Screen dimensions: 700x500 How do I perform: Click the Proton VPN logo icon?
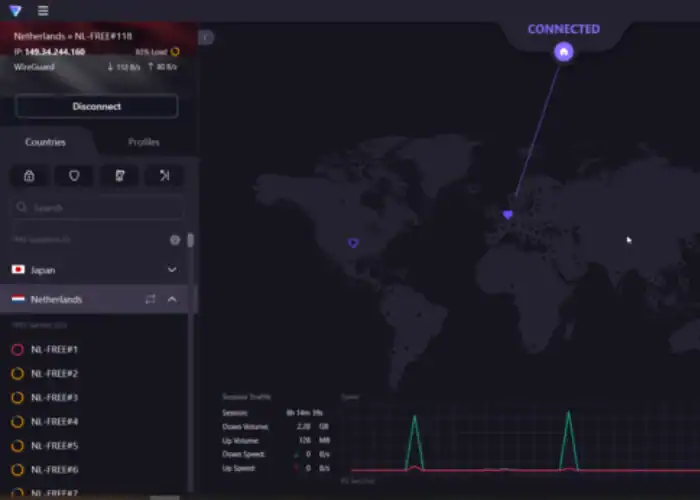pos(16,11)
